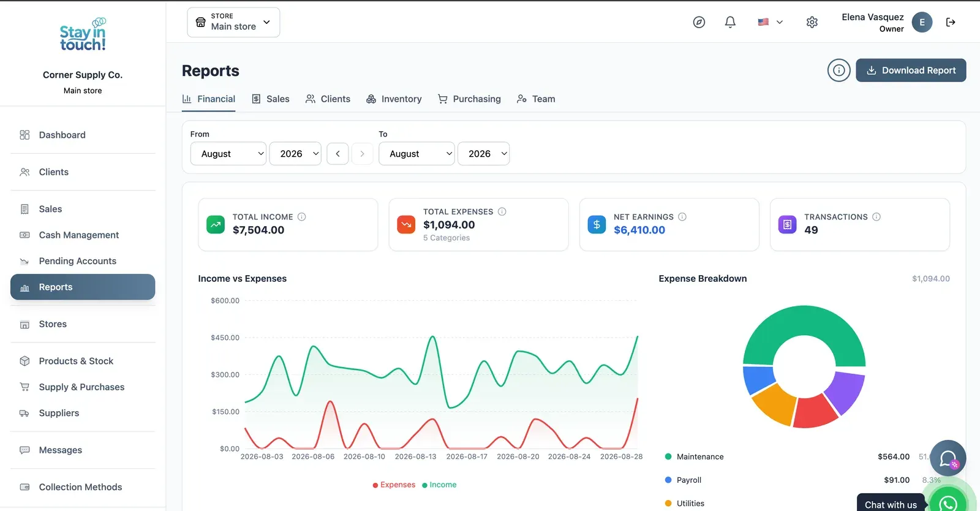
Task: Open Pending Accounts in the sidebar
Action: [x=83, y=261]
